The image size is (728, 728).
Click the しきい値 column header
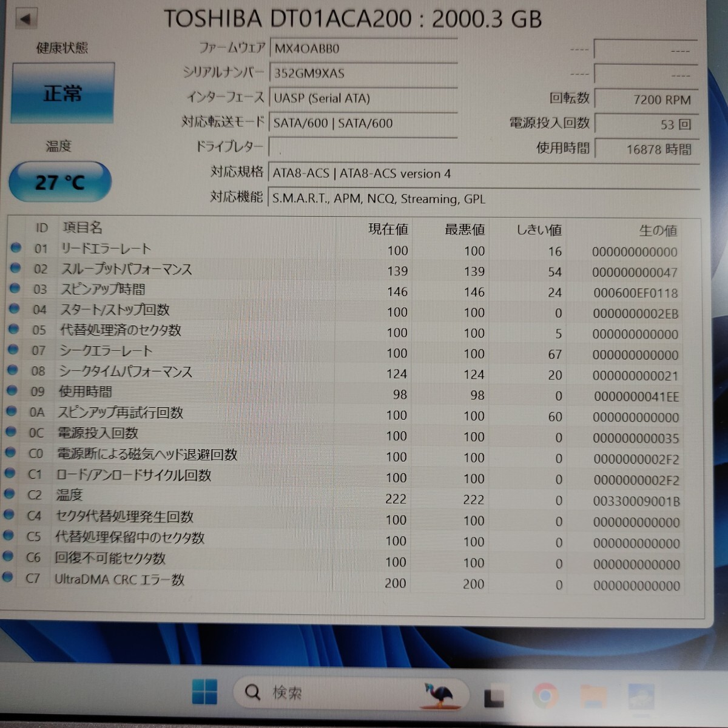click(539, 230)
